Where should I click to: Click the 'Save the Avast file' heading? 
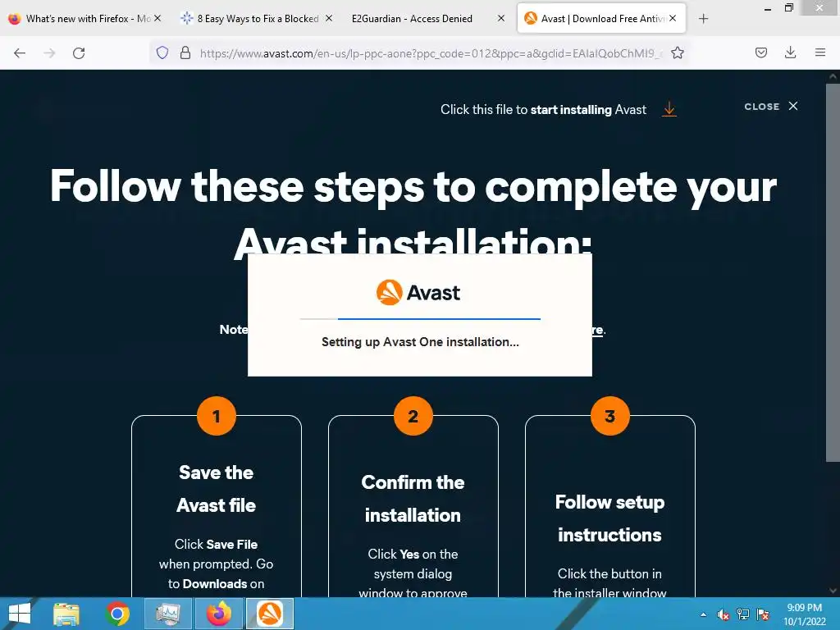217,489
